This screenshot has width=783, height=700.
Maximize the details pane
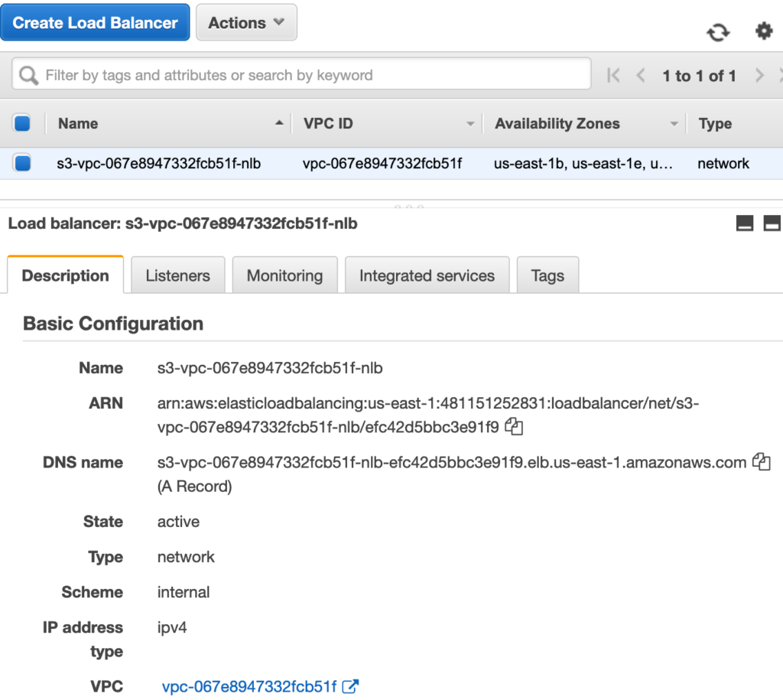point(772,223)
